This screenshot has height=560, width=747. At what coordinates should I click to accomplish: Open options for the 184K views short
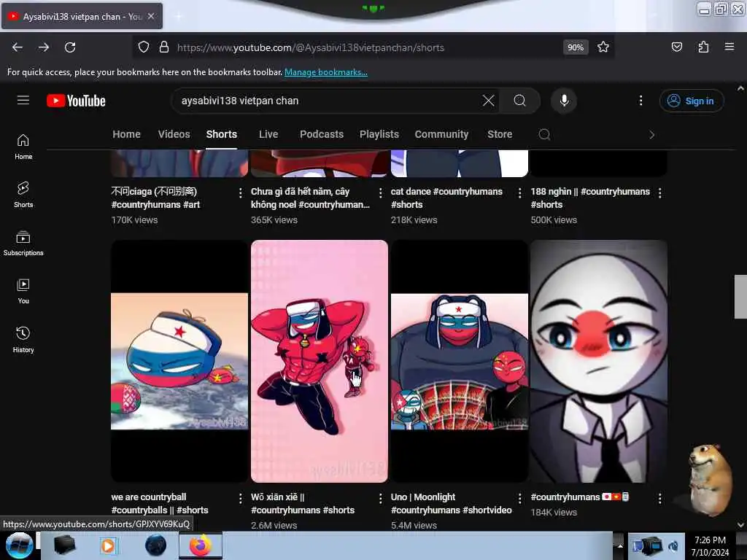click(x=659, y=498)
